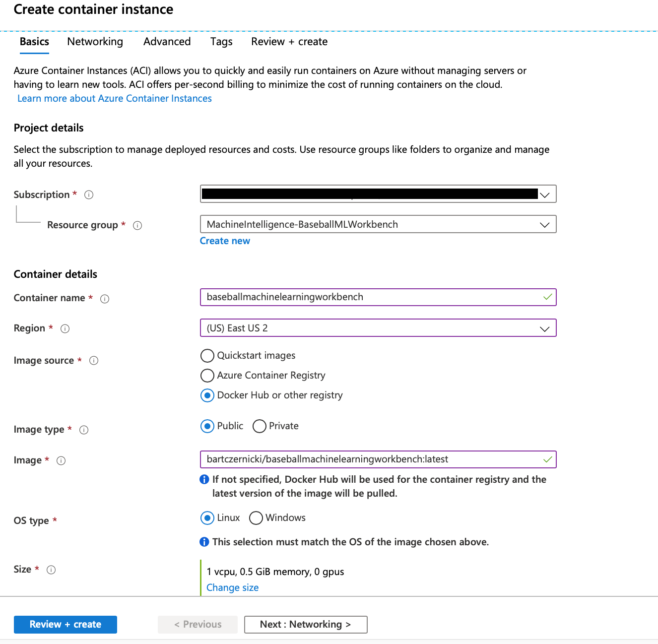Switch to the Basics tab

(34, 42)
